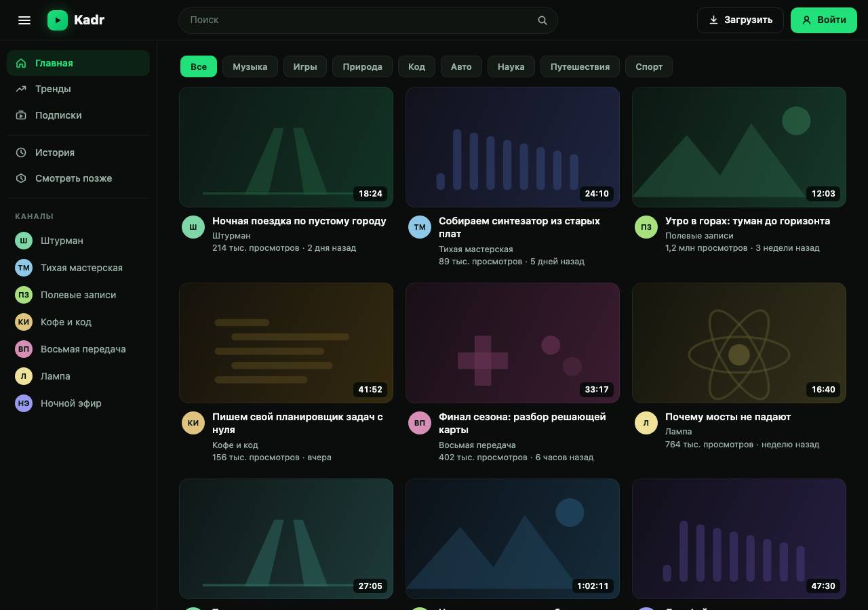The image size is (868, 610).
Task: Go to Тренды in sidebar
Action: pos(78,89)
